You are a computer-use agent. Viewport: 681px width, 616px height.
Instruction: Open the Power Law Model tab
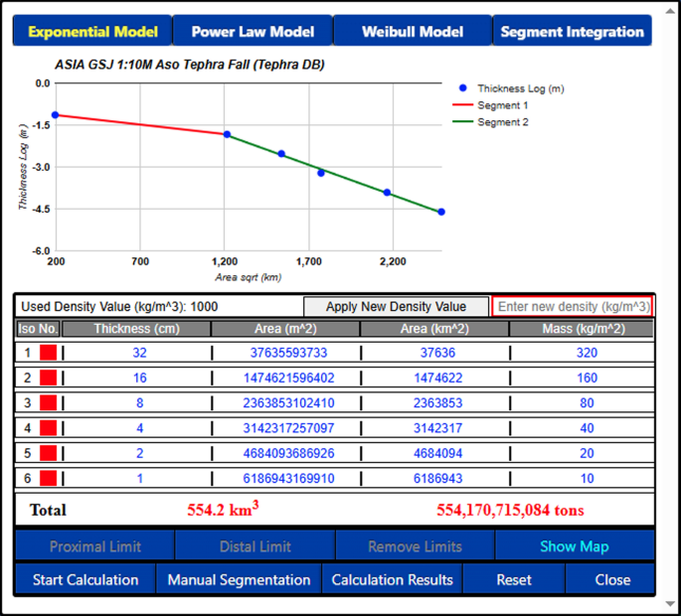[x=253, y=32]
